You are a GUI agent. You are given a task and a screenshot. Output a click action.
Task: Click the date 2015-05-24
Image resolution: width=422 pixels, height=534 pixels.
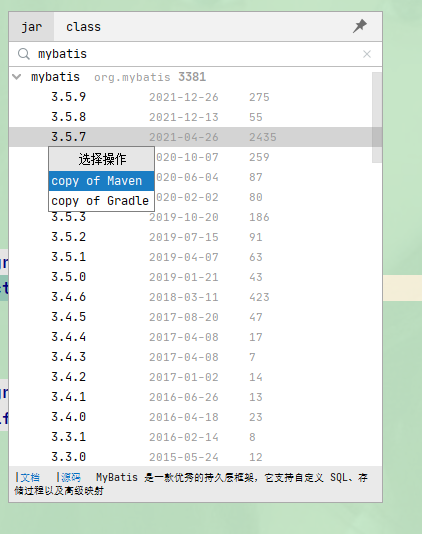pyautogui.click(x=184, y=457)
